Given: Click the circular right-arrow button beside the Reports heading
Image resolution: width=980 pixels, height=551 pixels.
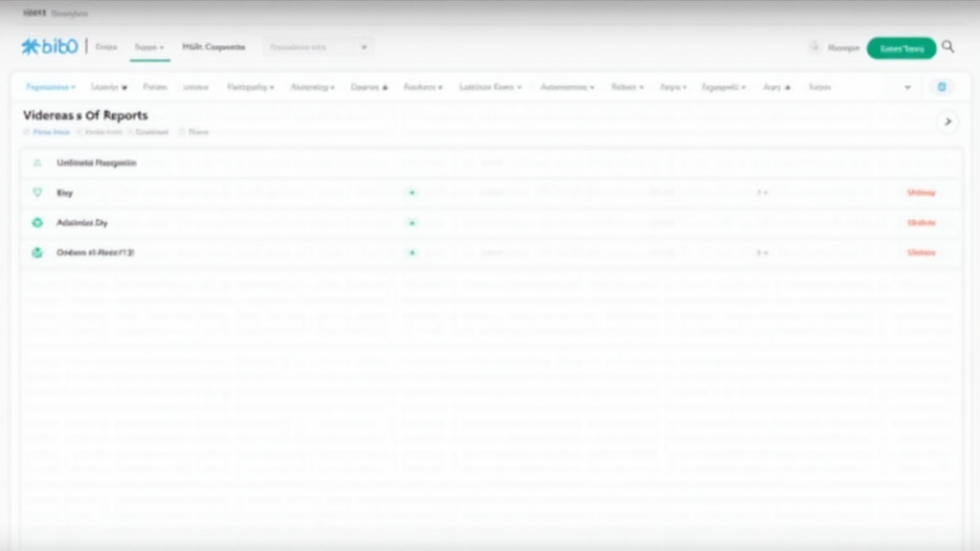Looking at the screenshot, I should click(x=947, y=121).
